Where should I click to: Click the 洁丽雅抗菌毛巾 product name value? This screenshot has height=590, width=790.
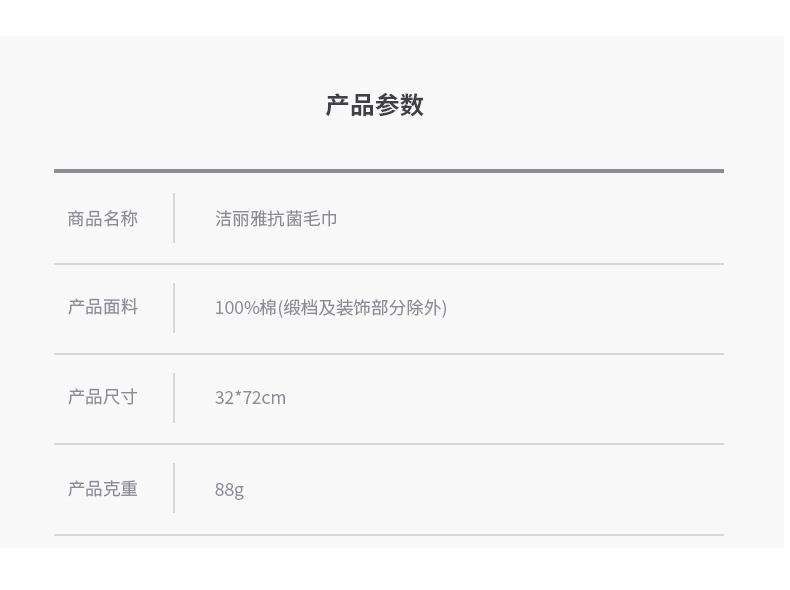tap(276, 219)
